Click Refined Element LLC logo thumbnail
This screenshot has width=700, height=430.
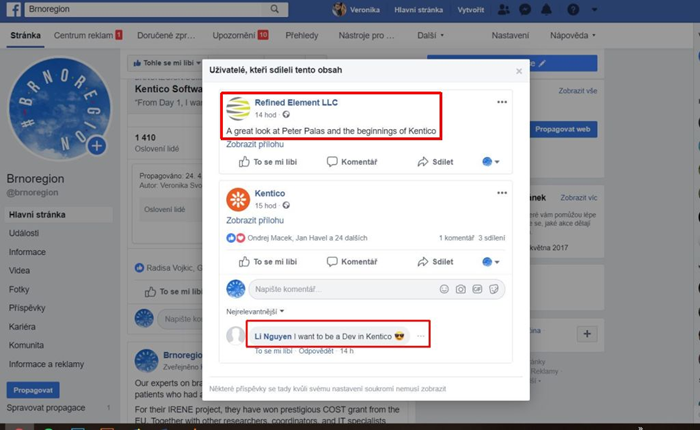[238, 109]
